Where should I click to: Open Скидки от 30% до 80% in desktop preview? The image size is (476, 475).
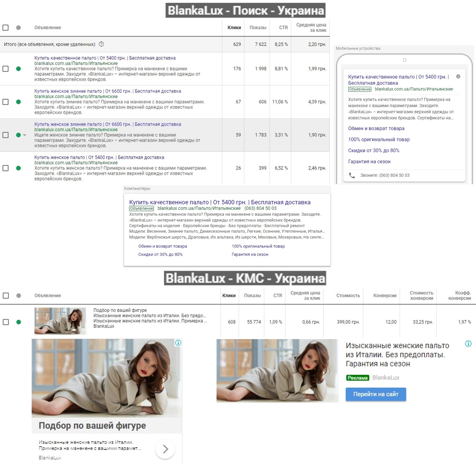160,254
